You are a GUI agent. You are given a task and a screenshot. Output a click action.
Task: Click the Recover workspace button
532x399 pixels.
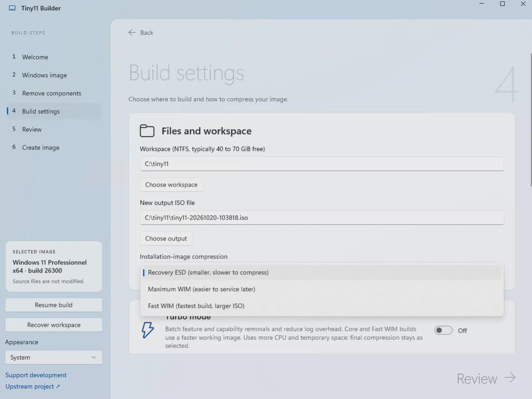[53, 325]
